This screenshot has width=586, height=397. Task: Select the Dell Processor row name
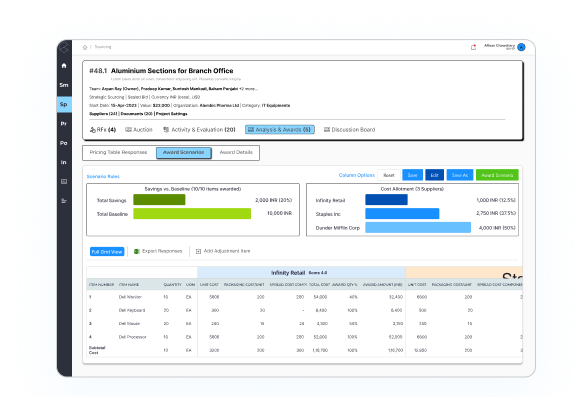pyautogui.click(x=133, y=337)
